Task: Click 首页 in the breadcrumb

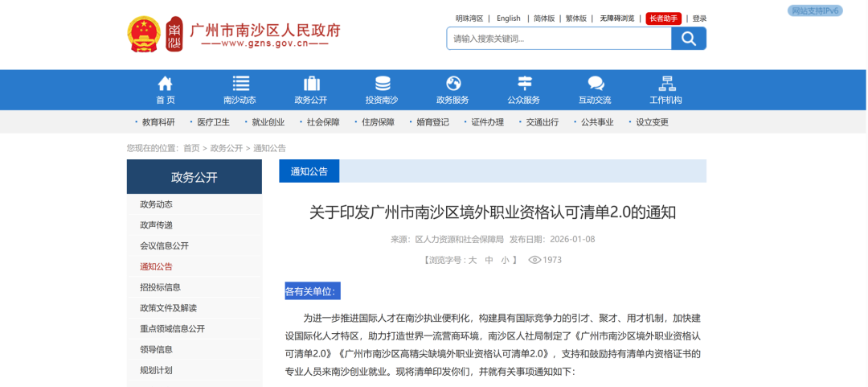Action: coord(191,148)
